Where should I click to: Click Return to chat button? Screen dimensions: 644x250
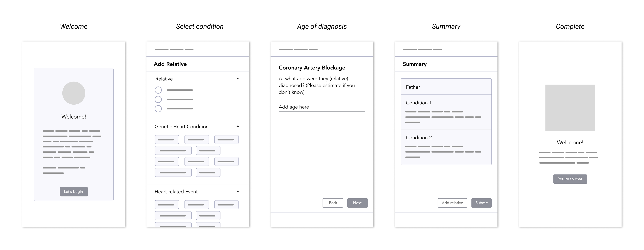point(570,179)
